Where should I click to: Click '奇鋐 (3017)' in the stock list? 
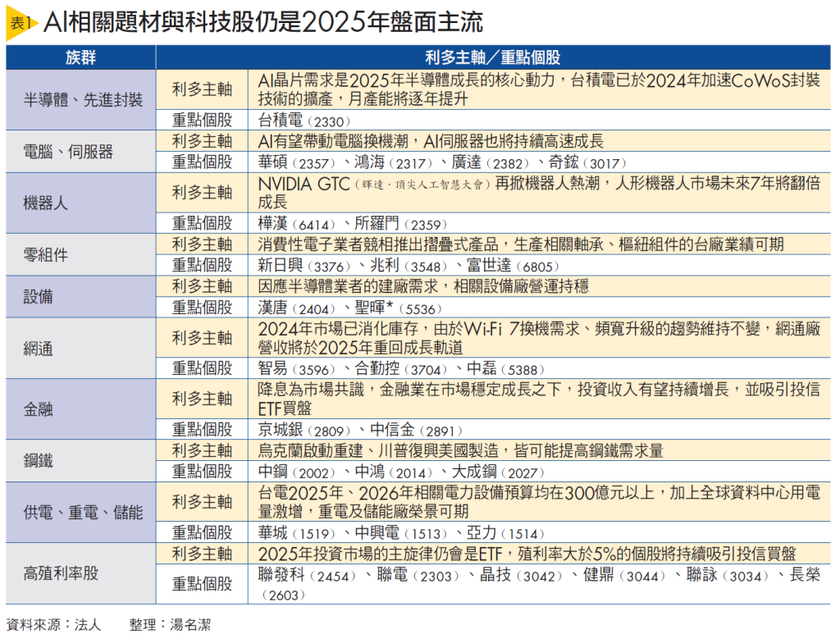pyautogui.click(x=587, y=162)
